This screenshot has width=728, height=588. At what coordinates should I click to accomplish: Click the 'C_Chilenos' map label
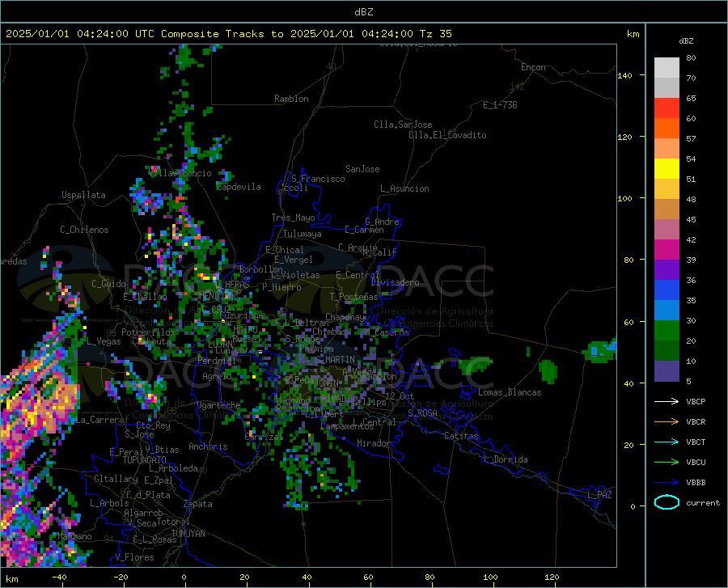(x=84, y=230)
